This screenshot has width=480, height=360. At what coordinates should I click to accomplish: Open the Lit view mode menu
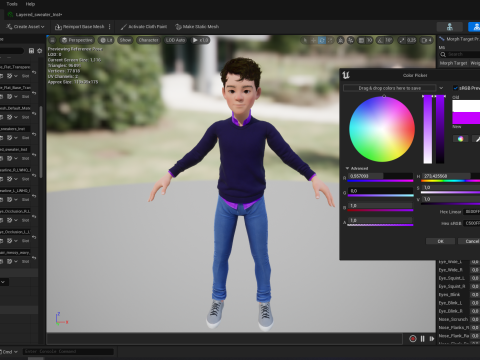click(x=106, y=40)
